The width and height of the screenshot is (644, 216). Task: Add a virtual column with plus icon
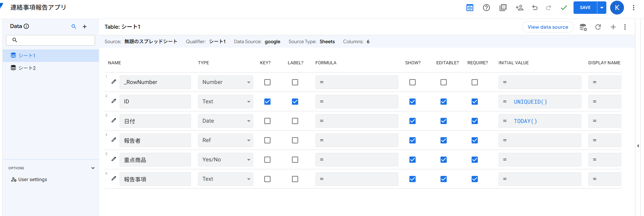coord(613,27)
